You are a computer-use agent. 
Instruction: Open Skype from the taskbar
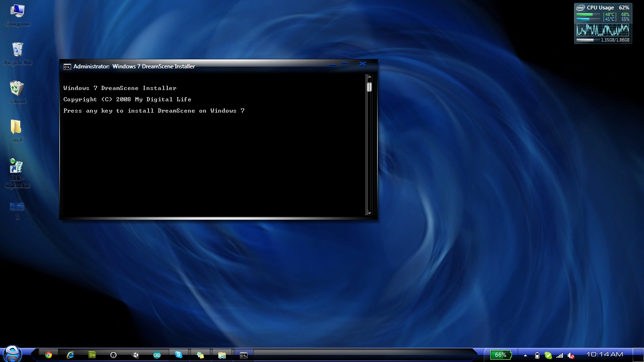(179, 355)
